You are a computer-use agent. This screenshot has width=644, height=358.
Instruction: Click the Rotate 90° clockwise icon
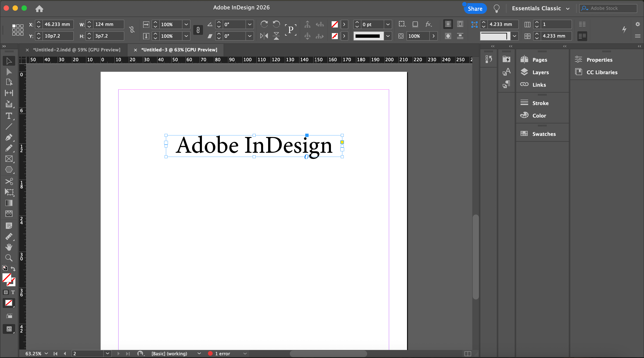(x=264, y=24)
